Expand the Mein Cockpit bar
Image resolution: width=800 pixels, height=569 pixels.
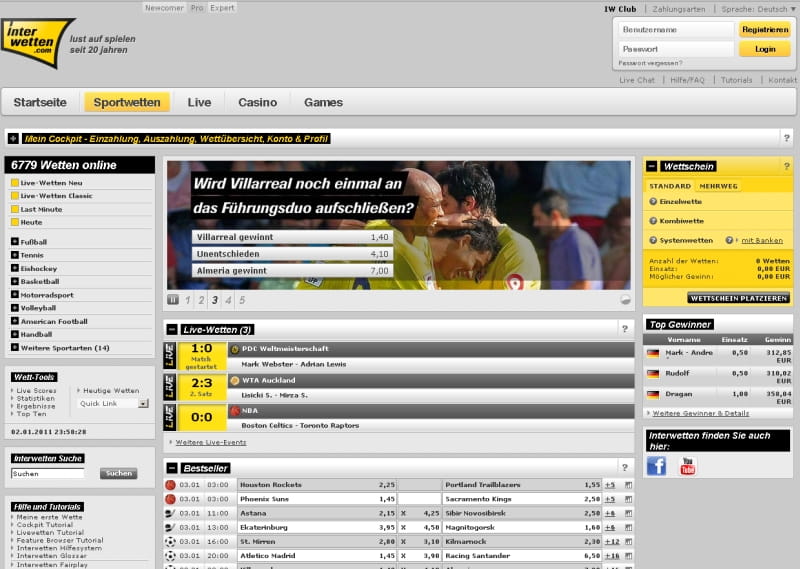[x=13, y=138]
